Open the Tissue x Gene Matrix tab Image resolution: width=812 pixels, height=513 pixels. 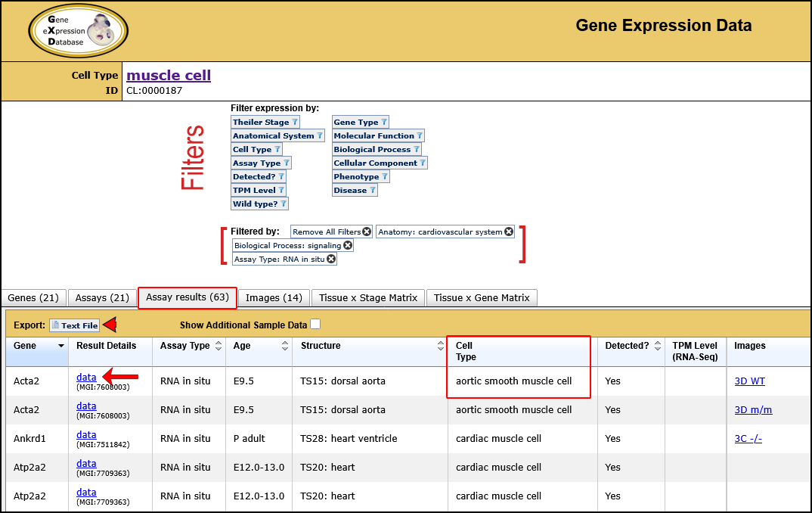pyautogui.click(x=482, y=297)
